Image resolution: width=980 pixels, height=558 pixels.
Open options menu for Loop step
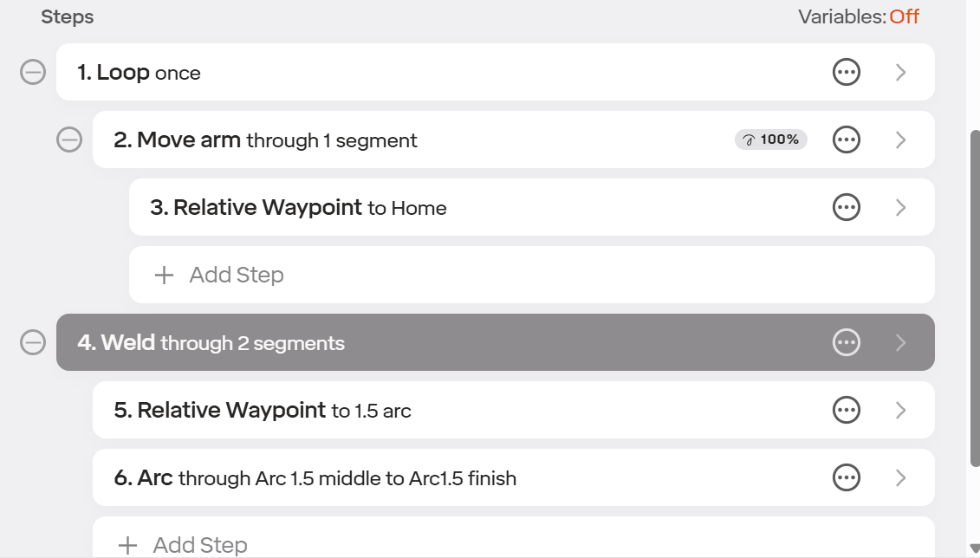point(847,72)
